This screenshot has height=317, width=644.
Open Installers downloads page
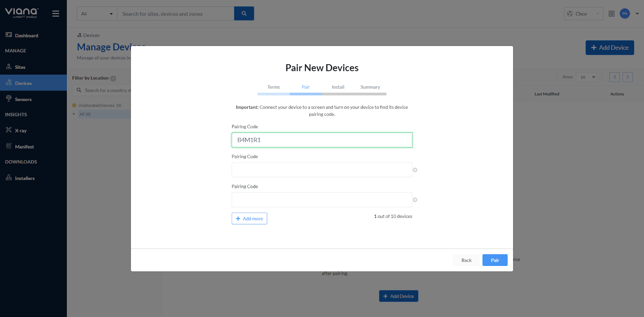click(x=25, y=178)
